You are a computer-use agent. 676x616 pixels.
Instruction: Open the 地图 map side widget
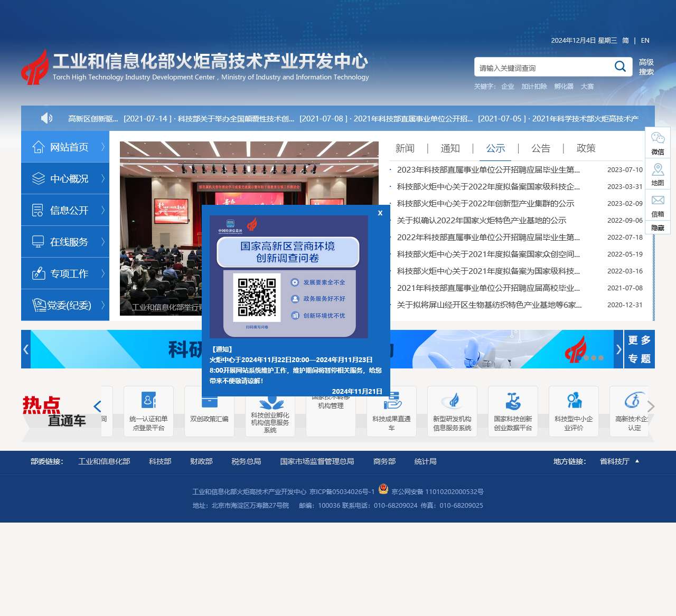click(x=658, y=174)
